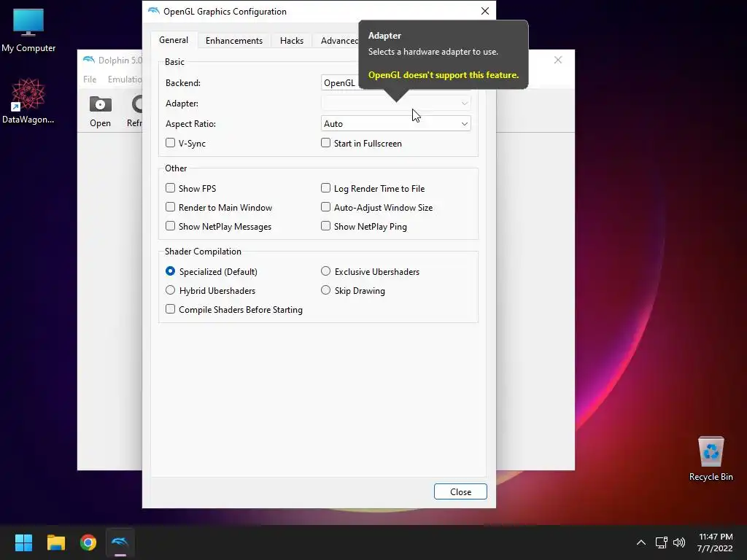Click the Dolphin main window title logo
This screenshot has height=560, width=747.
click(x=88, y=60)
